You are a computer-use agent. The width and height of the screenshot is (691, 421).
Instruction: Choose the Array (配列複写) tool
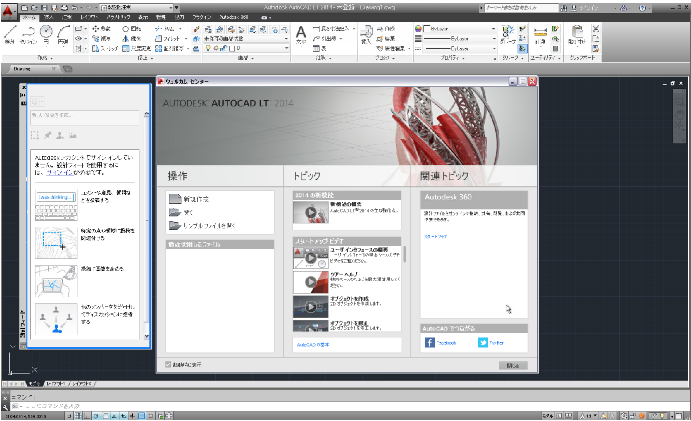[x=169, y=48]
